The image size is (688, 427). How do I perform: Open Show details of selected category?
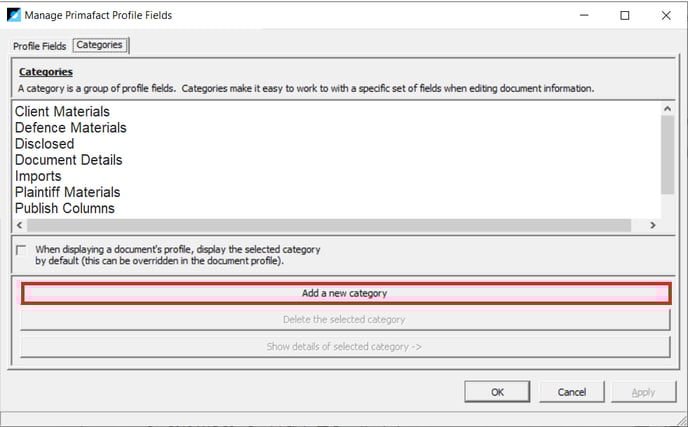point(345,347)
